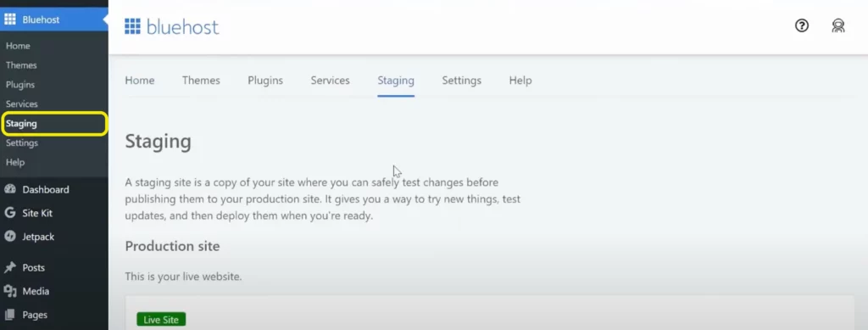
Task: Click the Bluehost grid icon in sidebar
Action: pos(10,20)
